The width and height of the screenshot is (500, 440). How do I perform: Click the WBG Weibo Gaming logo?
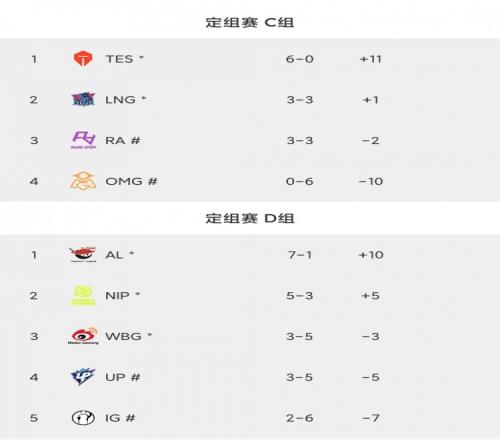(83, 336)
